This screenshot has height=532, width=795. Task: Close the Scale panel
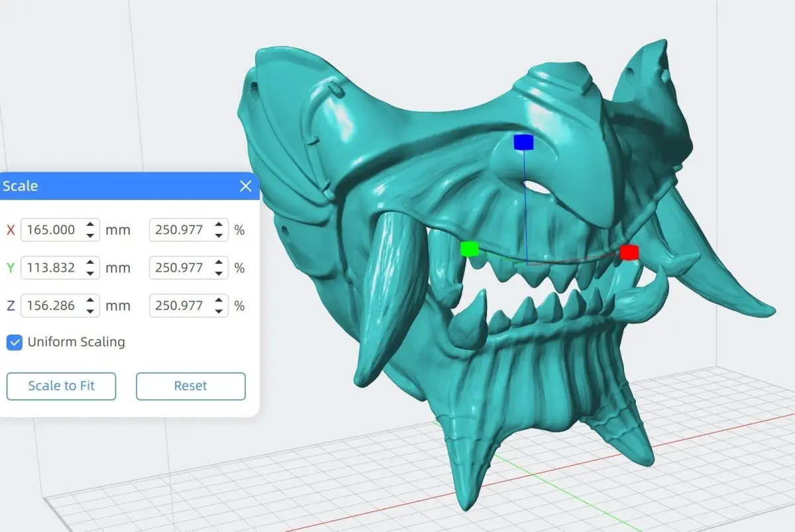245,186
